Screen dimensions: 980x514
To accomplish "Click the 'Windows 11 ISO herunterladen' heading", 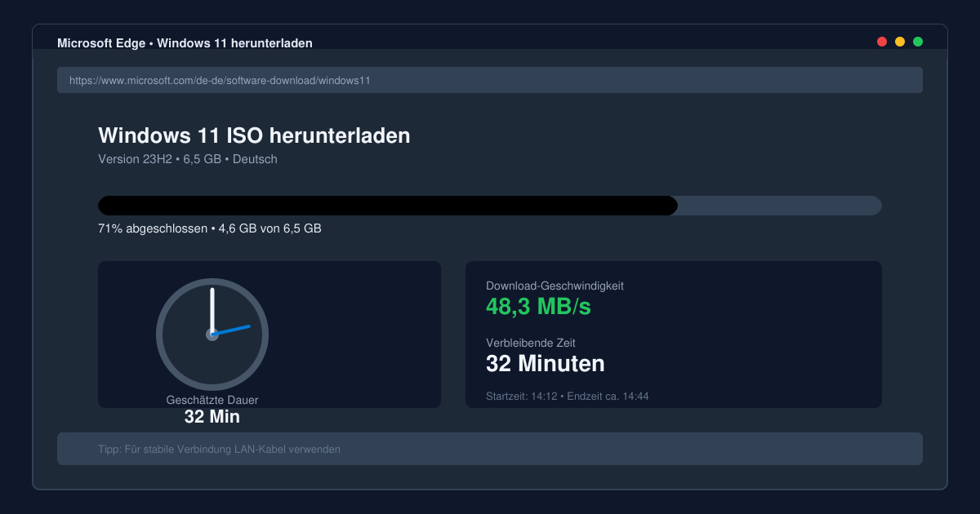I will [254, 135].
